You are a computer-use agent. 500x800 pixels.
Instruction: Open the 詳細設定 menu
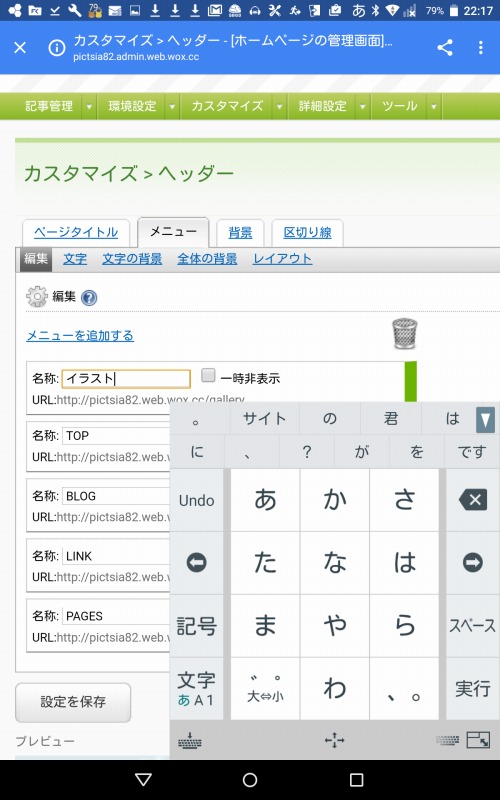pos(322,106)
